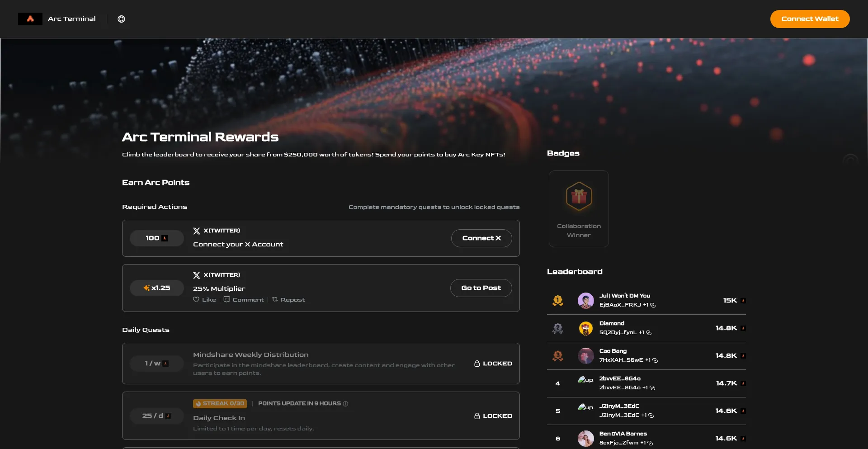This screenshot has width=868, height=449.
Task: Click the info icon next to Points Update
Action: pos(345,404)
